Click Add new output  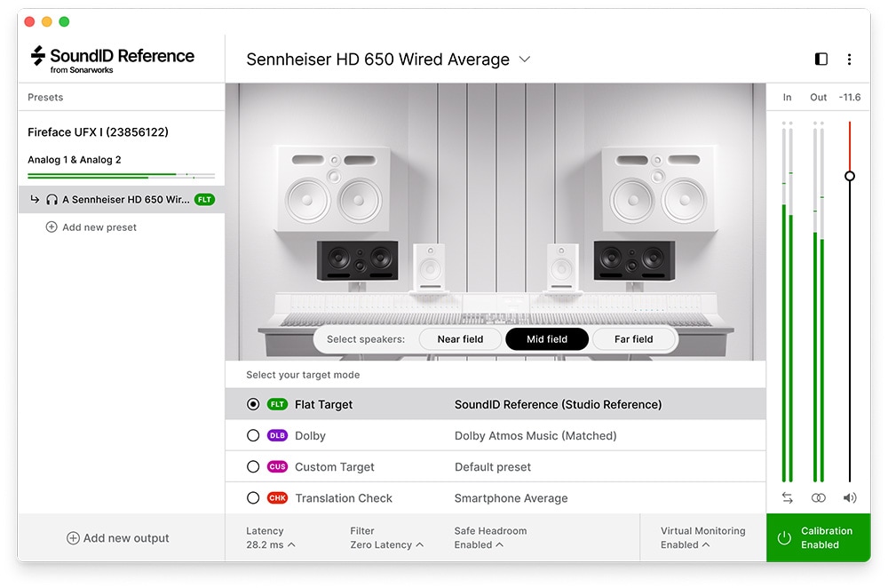pyautogui.click(x=118, y=538)
